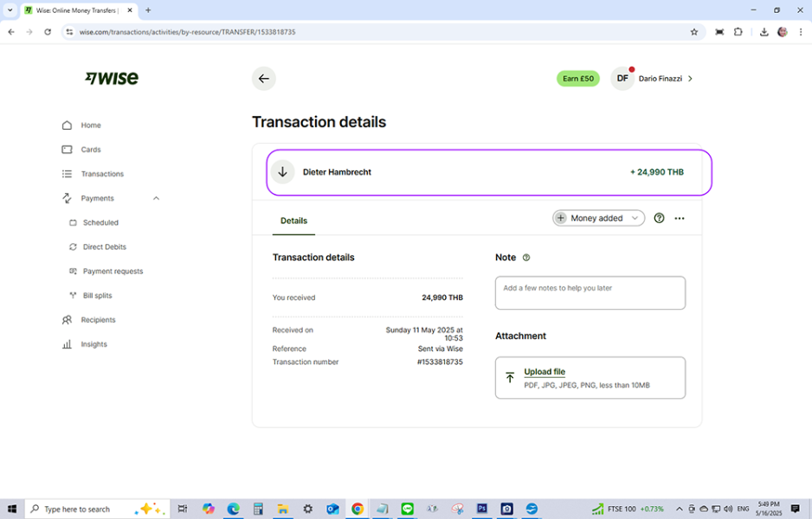Open LINE from the taskbar
Image resolution: width=812 pixels, height=519 pixels.
(408, 509)
